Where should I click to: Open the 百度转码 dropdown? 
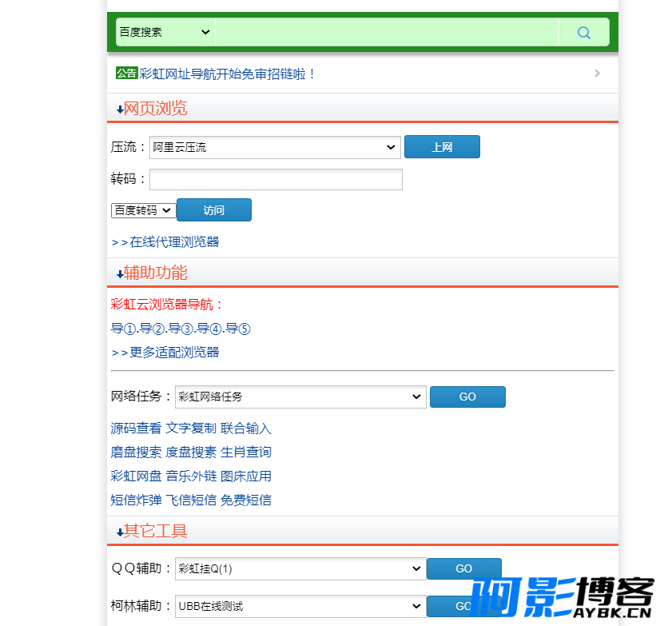click(143, 210)
